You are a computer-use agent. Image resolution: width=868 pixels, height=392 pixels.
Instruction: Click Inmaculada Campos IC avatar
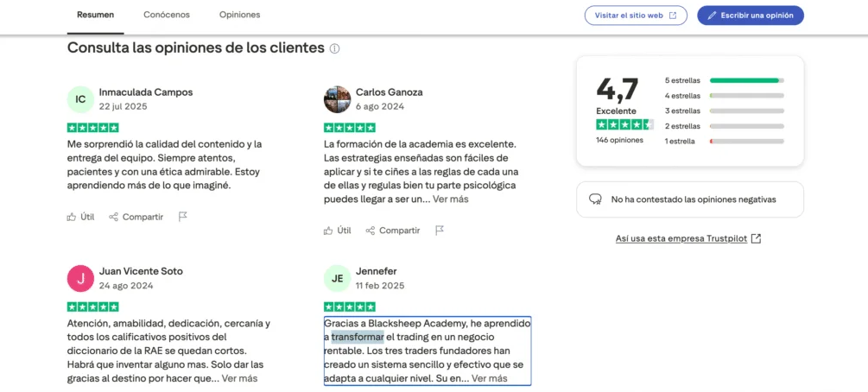click(81, 99)
